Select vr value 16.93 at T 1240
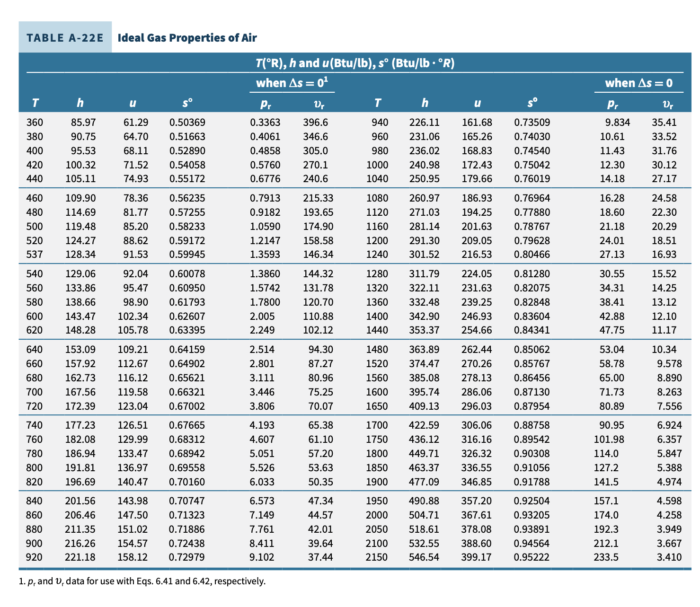Screen dimensions: 700x607 tap(665, 255)
